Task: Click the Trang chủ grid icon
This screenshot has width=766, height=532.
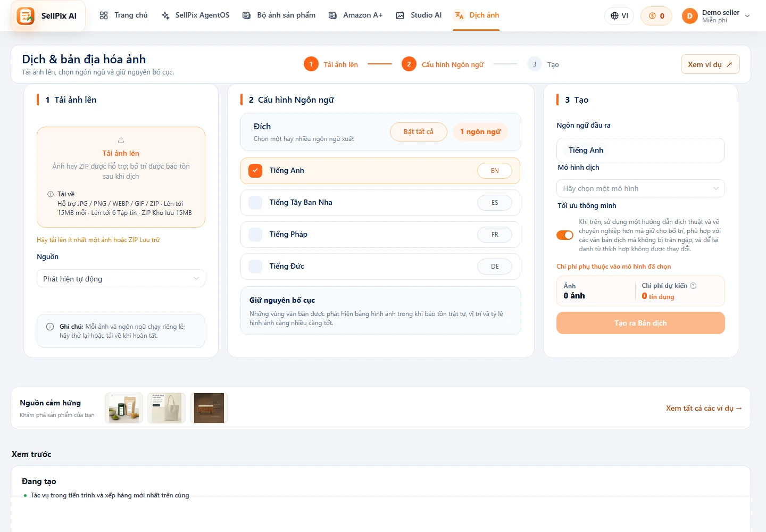Action: [x=104, y=15]
